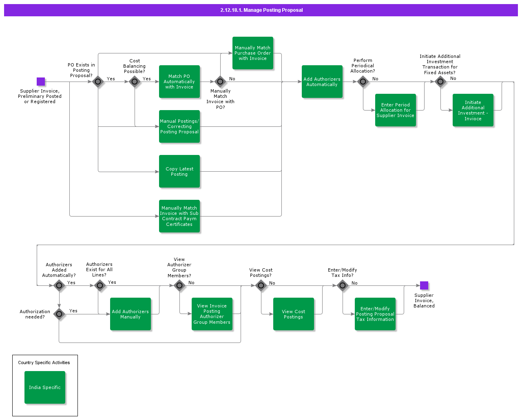The width and height of the screenshot is (522, 420).
Task: Click the Supplier Invoice, Balanced label
Action: [424, 301]
